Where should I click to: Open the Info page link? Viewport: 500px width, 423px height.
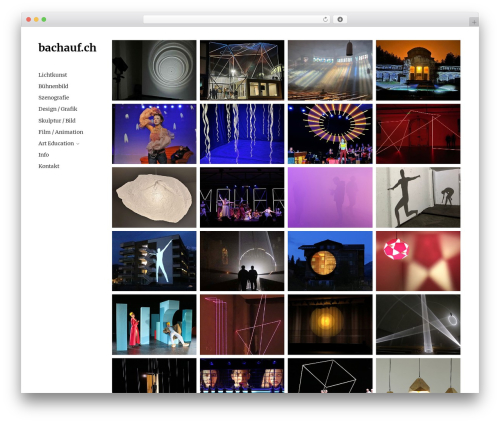pos(44,154)
